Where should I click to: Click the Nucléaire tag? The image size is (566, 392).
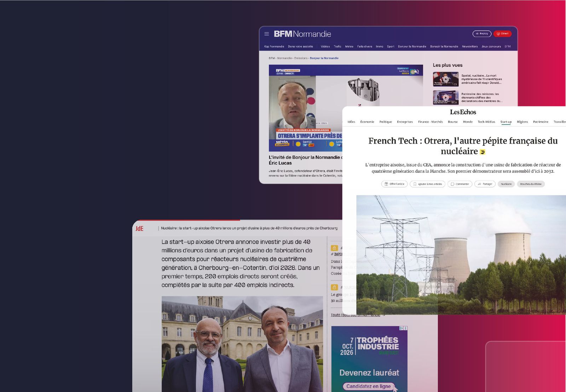(x=506, y=184)
